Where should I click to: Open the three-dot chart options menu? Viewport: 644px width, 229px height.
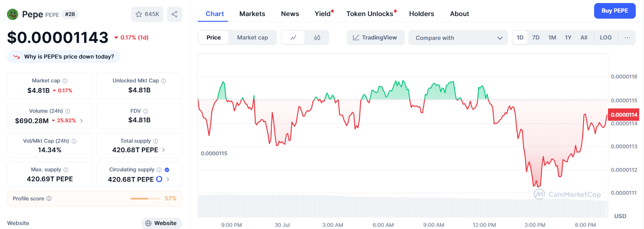pyautogui.click(x=628, y=38)
